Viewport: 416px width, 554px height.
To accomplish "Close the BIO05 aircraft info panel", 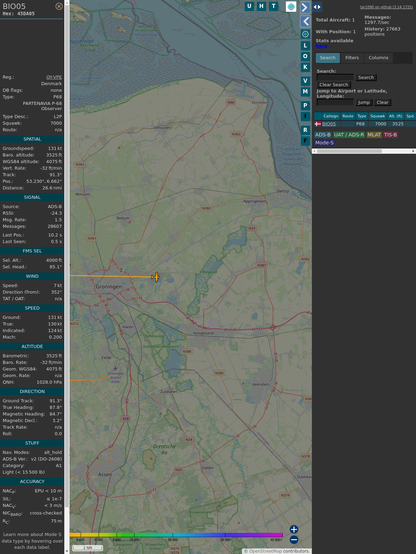I will [x=59, y=6].
